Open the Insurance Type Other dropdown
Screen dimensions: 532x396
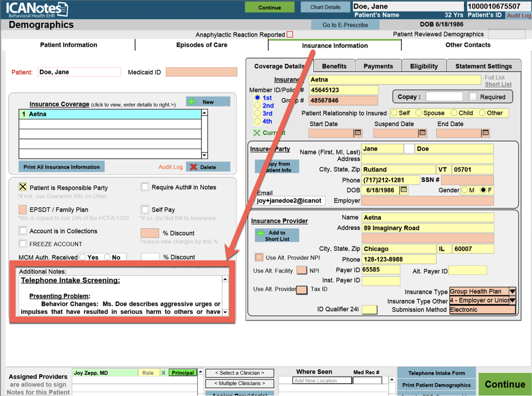tap(512, 300)
